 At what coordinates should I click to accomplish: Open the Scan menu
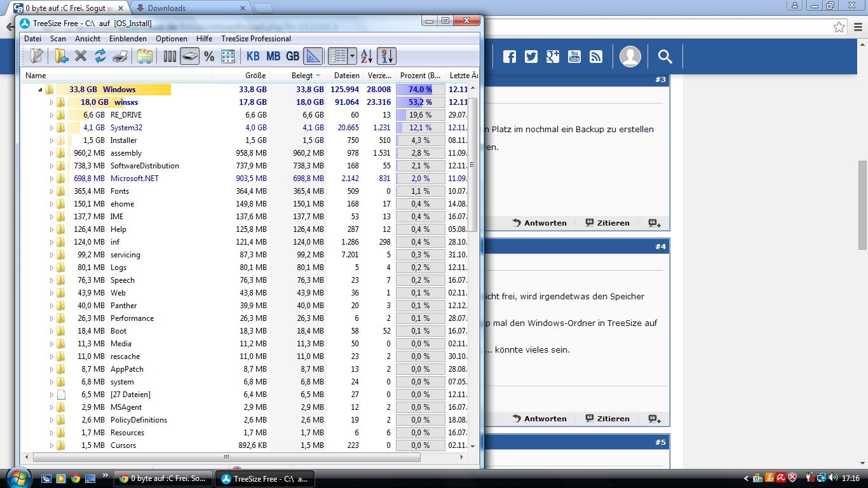[x=58, y=39]
